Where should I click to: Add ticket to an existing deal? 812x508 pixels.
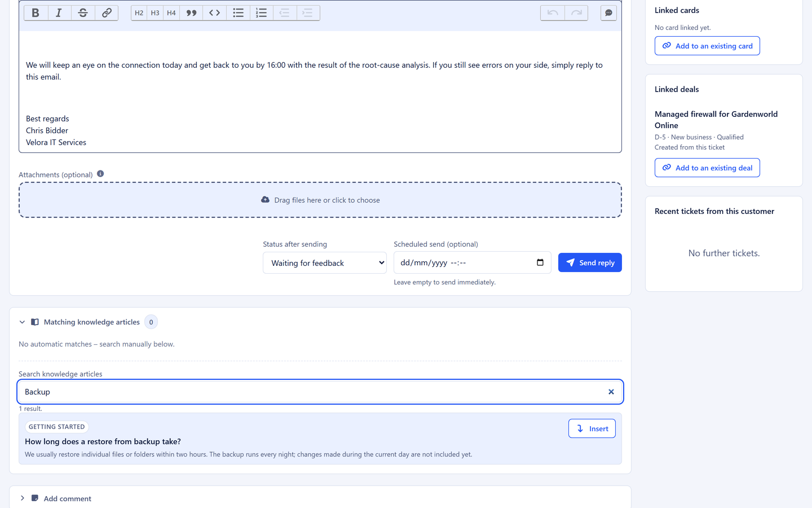pos(707,168)
